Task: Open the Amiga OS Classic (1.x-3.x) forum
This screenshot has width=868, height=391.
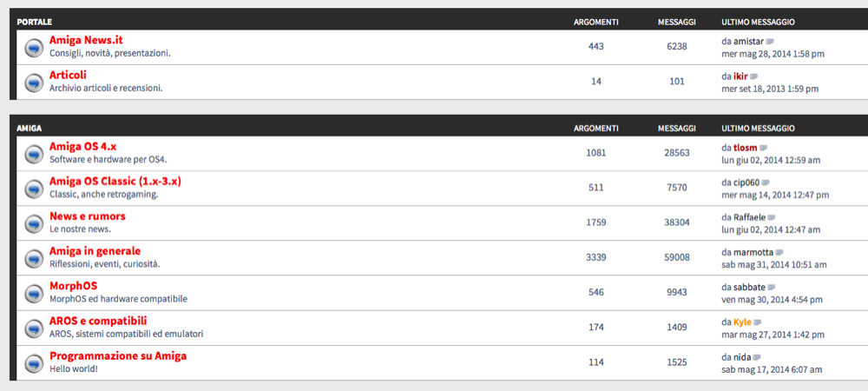Action: pos(115,181)
